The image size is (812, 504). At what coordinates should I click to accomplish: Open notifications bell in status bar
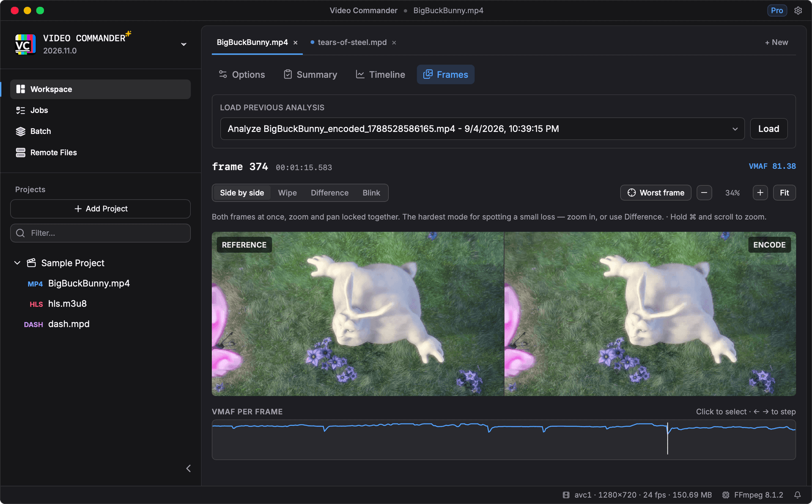click(x=797, y=495)
